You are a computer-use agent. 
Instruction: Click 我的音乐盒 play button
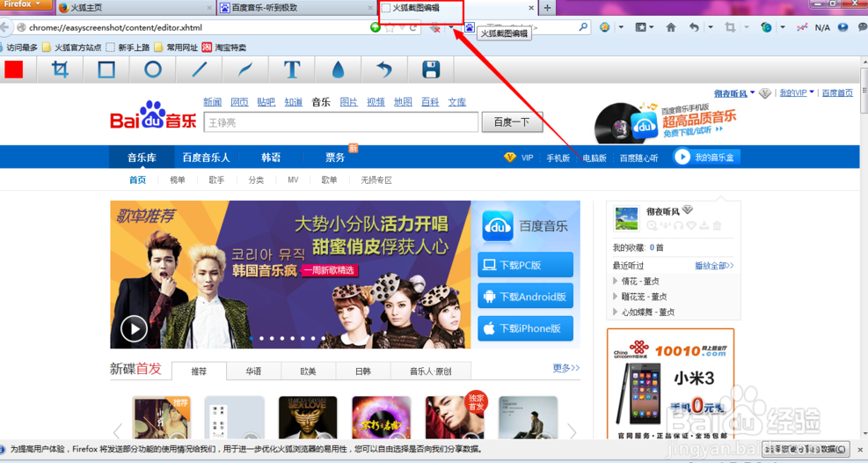706,158
